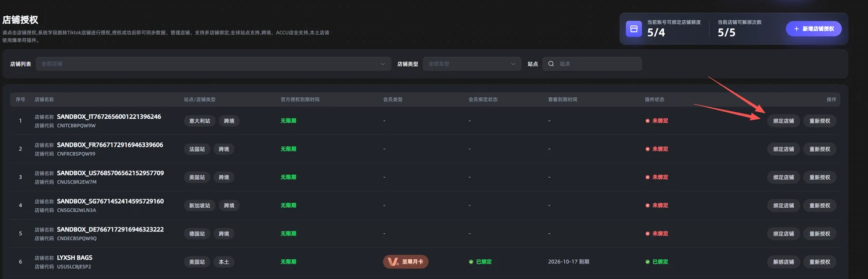Click store code CNUSCBR2EW7M
The height and width of the screenshot is (279, 868).
tap(77, 182)
